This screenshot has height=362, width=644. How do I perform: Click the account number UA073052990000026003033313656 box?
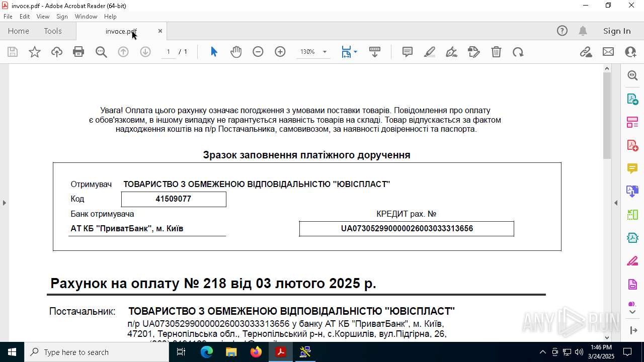coord(407,228)
